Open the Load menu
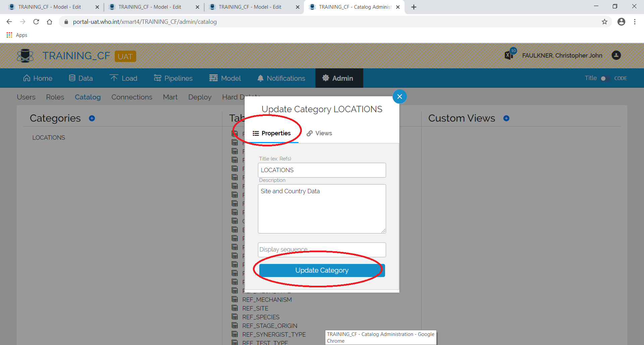The image size is (644, 345). [123, 78]
